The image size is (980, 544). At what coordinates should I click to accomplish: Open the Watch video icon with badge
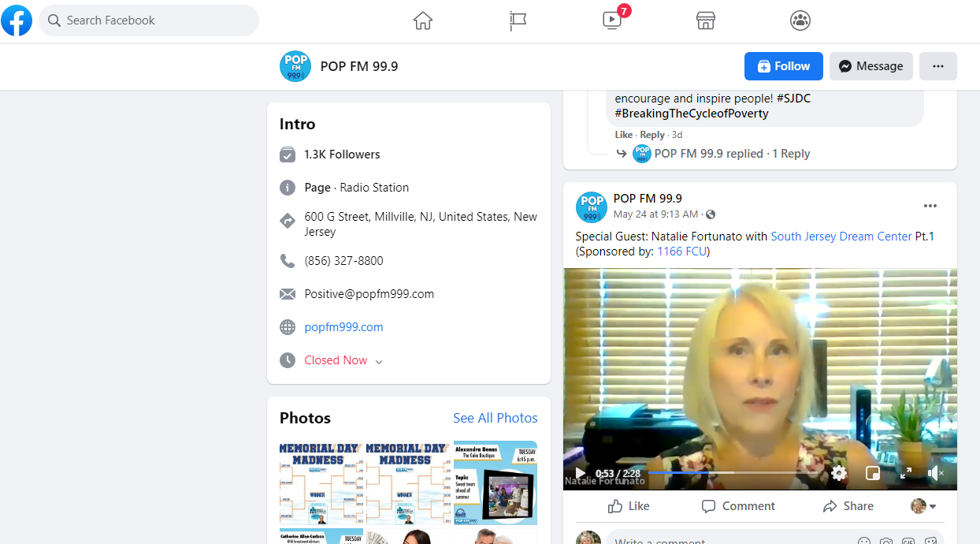pyautogui.click(x=612, y=20)
